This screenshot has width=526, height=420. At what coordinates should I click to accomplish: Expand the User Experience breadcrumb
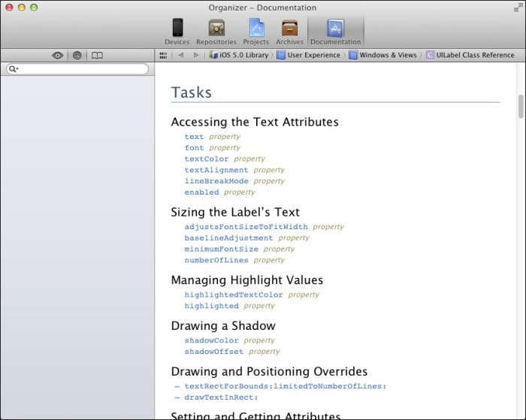(x=308, y=55)
